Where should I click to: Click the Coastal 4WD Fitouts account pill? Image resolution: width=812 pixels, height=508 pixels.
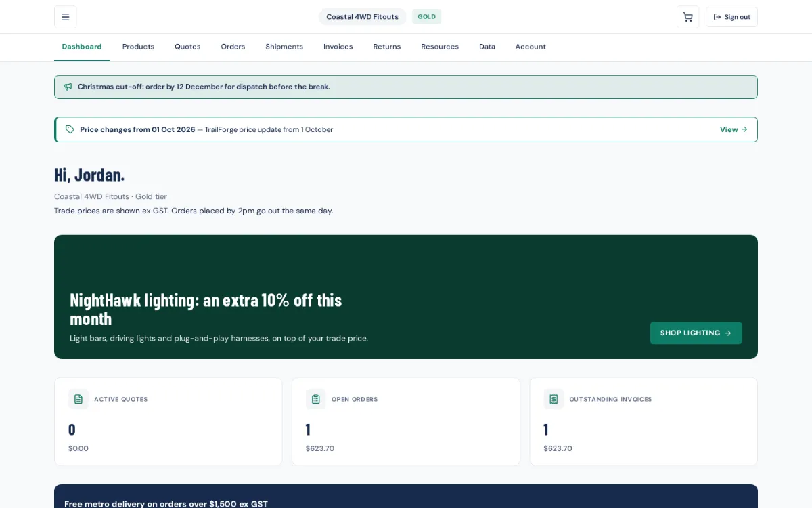point(362,17)
